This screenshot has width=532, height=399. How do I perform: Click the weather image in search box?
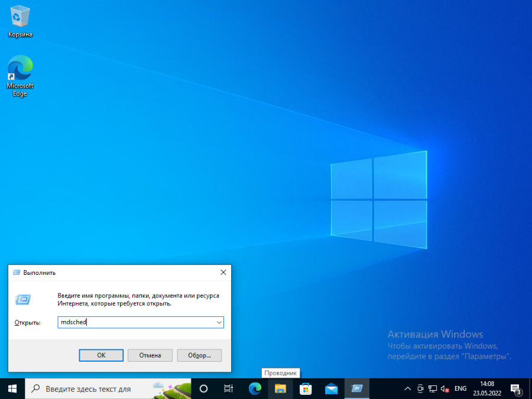pos(171,390)
